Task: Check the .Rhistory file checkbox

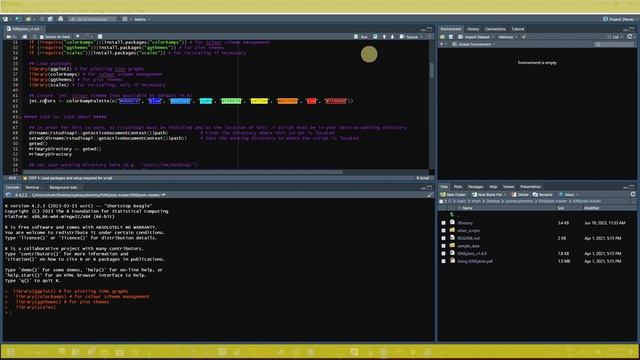Action: pyautogui.click(x=443, y=223)
